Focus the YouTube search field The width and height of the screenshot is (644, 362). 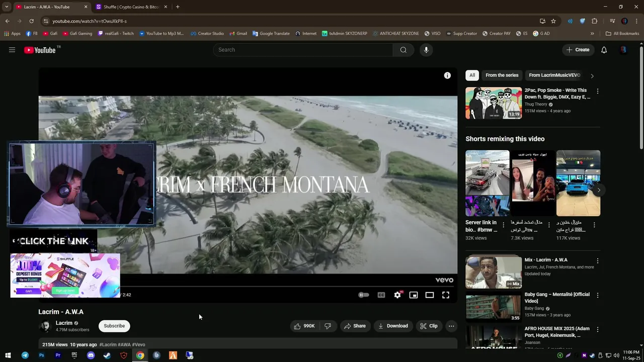pos(303,50)
